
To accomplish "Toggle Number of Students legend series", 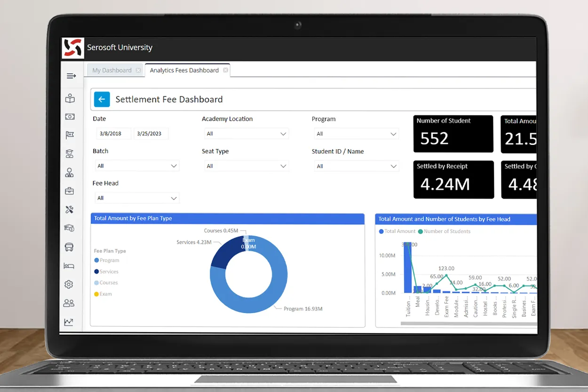I will [x=446, y=231].
